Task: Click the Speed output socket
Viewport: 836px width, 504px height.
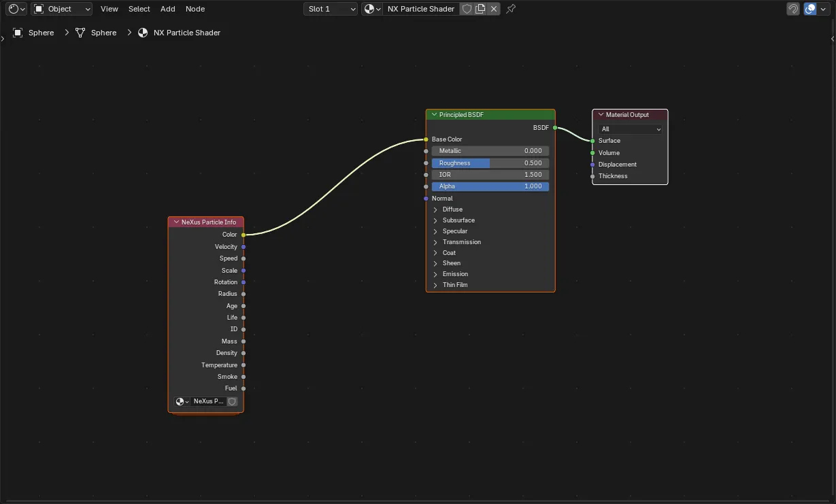Action: coord(244,258)
